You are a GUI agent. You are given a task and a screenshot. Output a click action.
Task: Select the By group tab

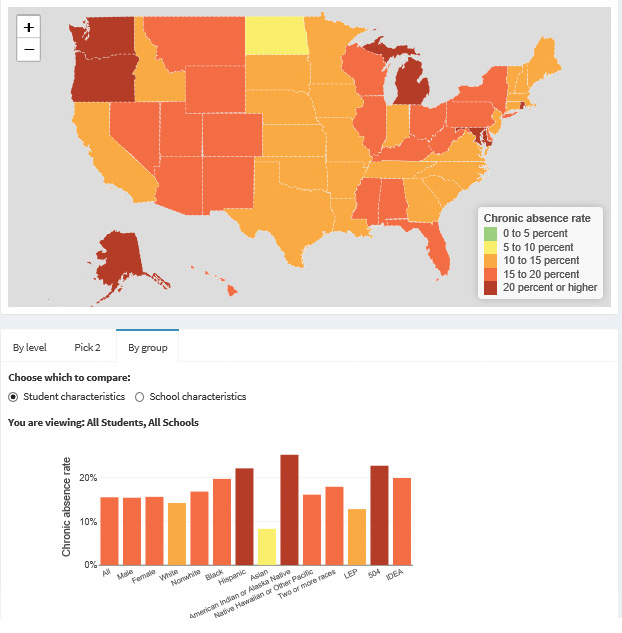147,348
